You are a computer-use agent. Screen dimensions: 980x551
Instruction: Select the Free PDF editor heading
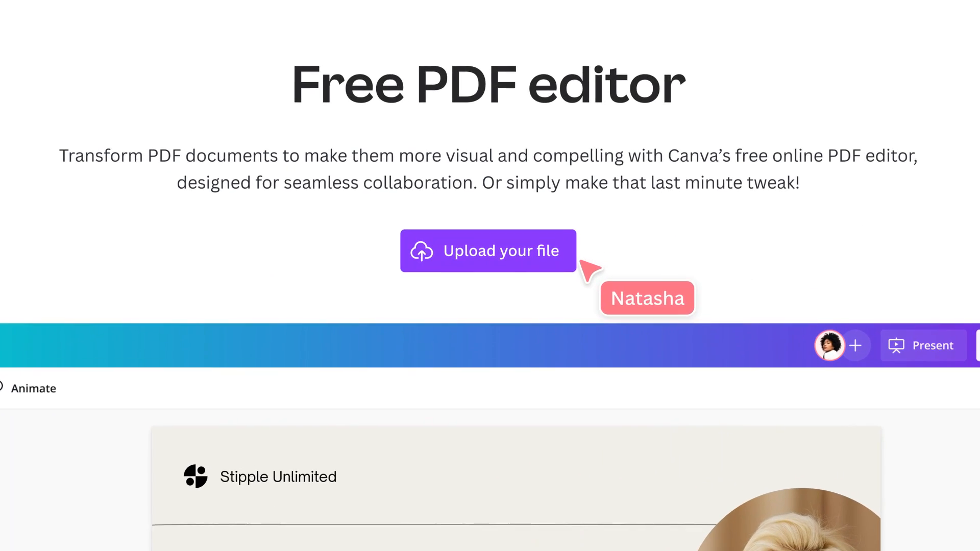[488, 84]
